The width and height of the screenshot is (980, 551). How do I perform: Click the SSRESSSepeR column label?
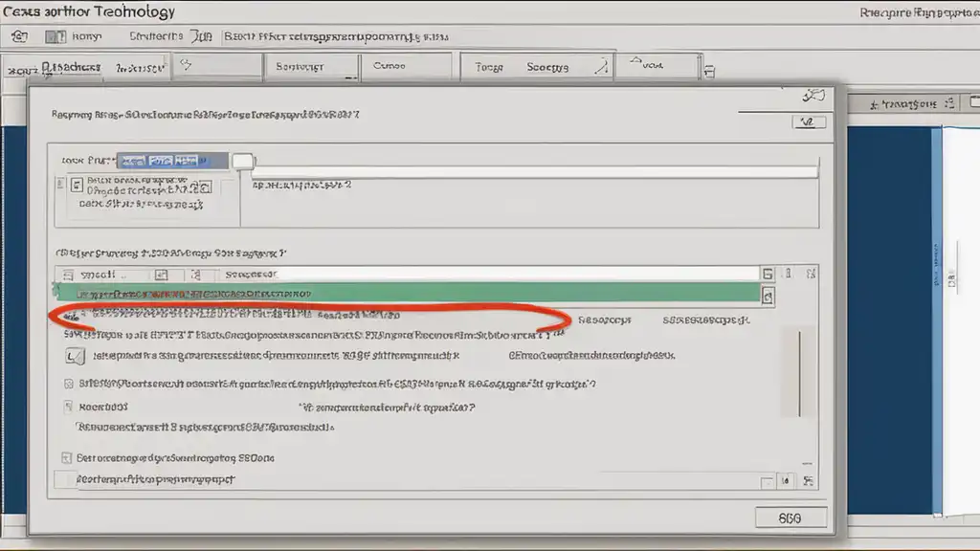tap(705, 320)
